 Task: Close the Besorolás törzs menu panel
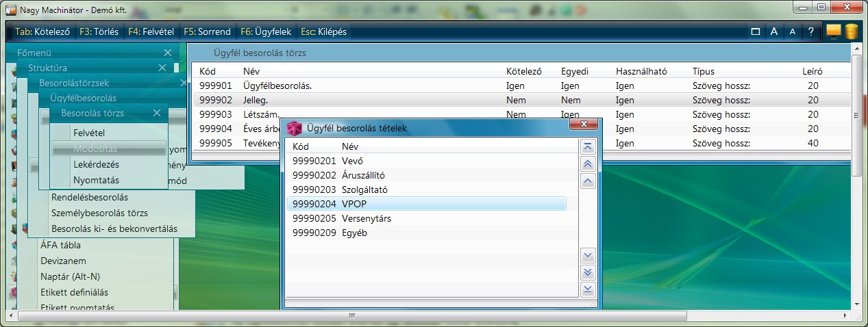tap(157, 113)
